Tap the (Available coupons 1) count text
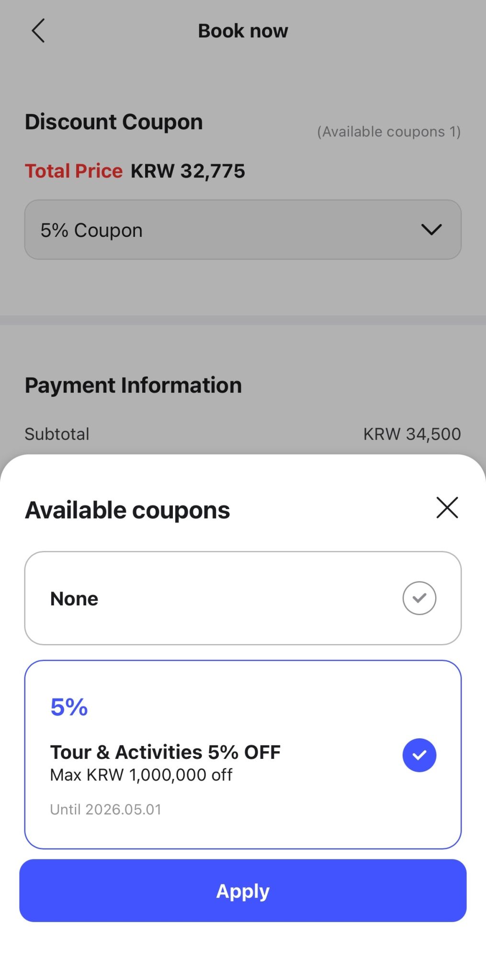486x980 pixels. coord(389,132)
